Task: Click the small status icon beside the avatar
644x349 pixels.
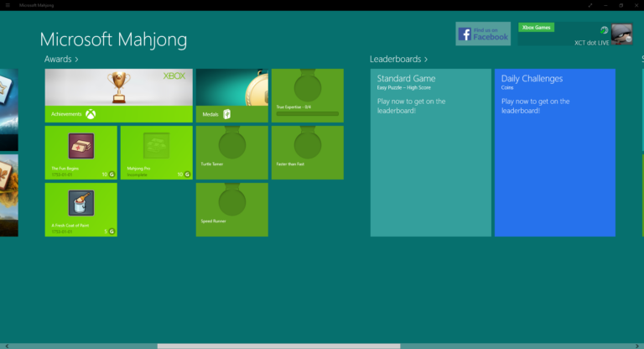Action: click(604, 30)
